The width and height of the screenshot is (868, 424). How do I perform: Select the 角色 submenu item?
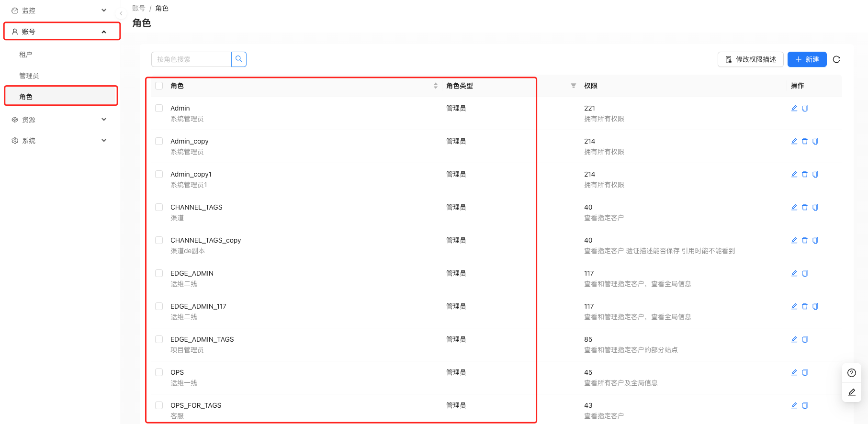point(59,97)
